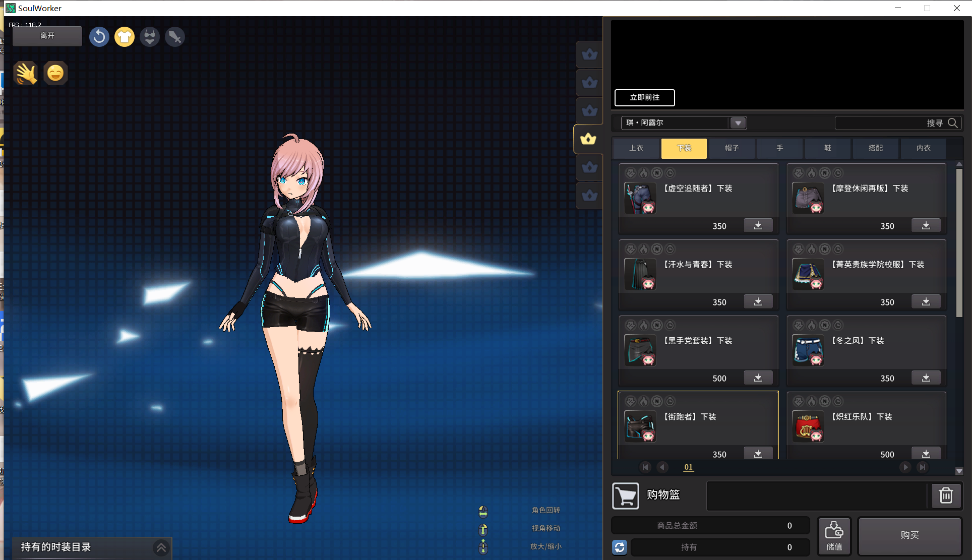
Task: Click the 立即前往 button
Action: point(644,97)
